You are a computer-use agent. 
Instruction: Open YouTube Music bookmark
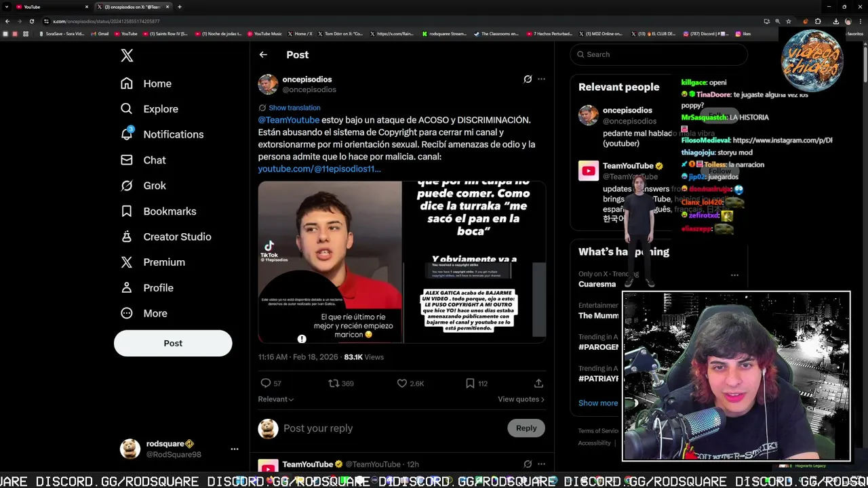tap(264, 33)
